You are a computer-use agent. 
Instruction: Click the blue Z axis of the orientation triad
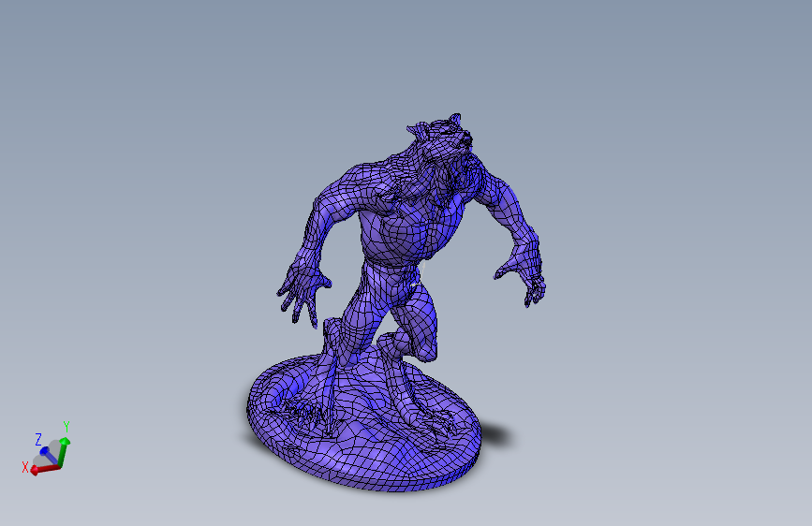point(50,456)
